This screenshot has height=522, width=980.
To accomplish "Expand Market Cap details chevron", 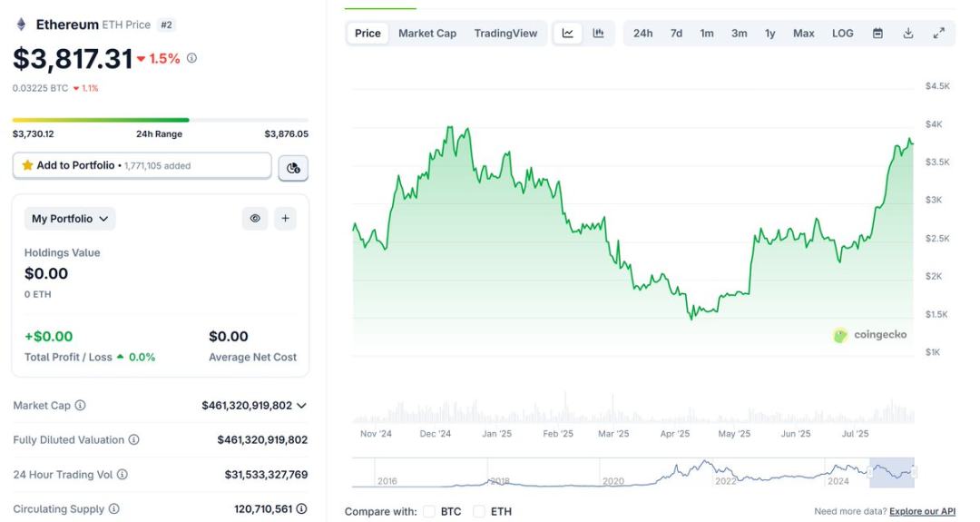I will click(301, 406).
